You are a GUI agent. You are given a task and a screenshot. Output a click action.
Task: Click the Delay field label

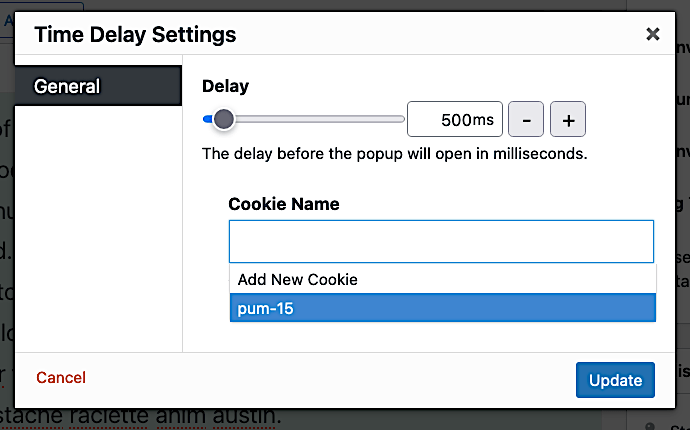[225, 86]
